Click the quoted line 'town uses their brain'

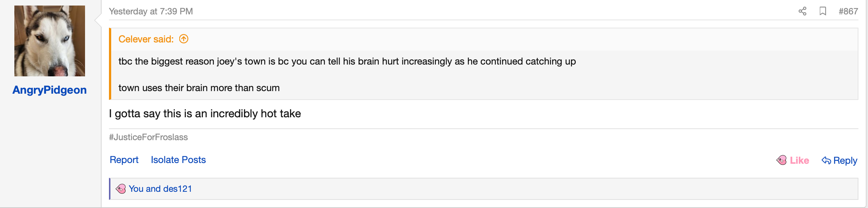click(x=199, y=88)
